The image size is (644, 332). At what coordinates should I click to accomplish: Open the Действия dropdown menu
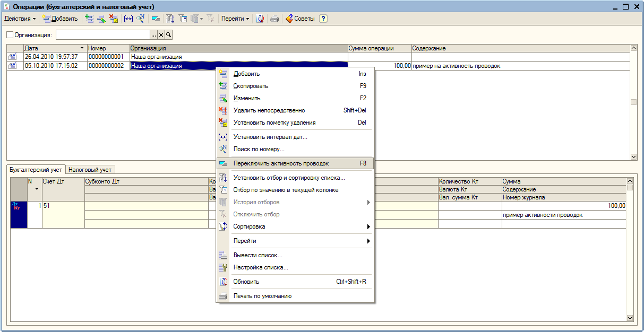20,19
